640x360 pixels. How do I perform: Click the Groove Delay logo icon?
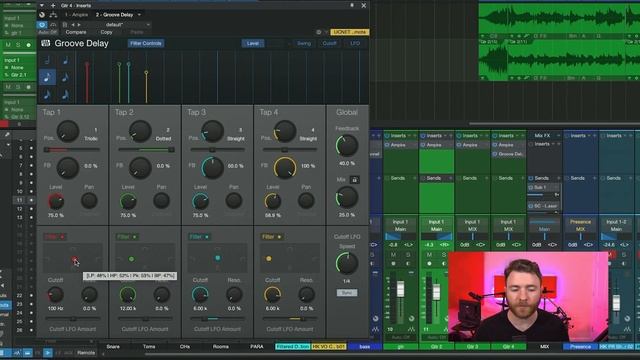(x=45, y=43)
